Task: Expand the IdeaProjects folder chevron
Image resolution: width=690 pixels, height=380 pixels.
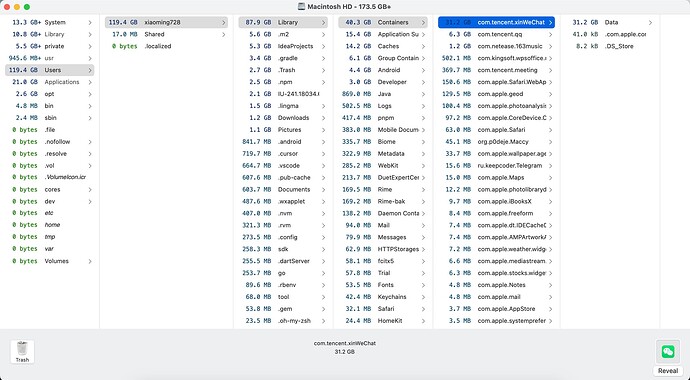Action: pos(323,46)
